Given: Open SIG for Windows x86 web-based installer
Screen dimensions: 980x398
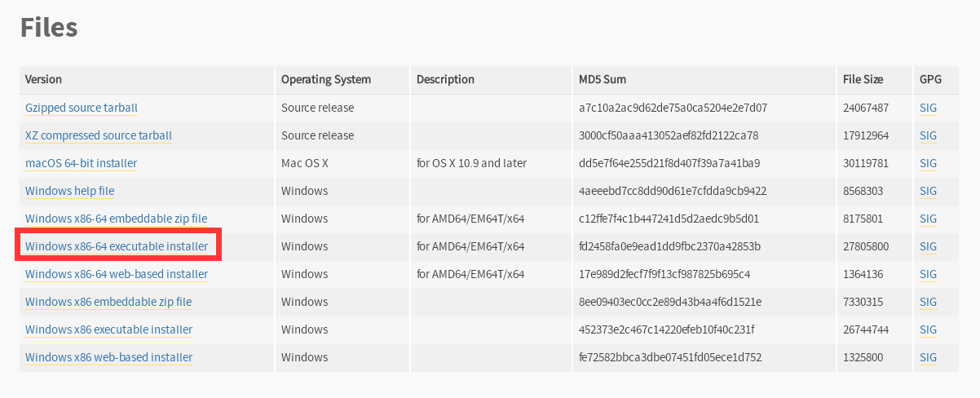Looking at the screenshot, I should (928, 357).
